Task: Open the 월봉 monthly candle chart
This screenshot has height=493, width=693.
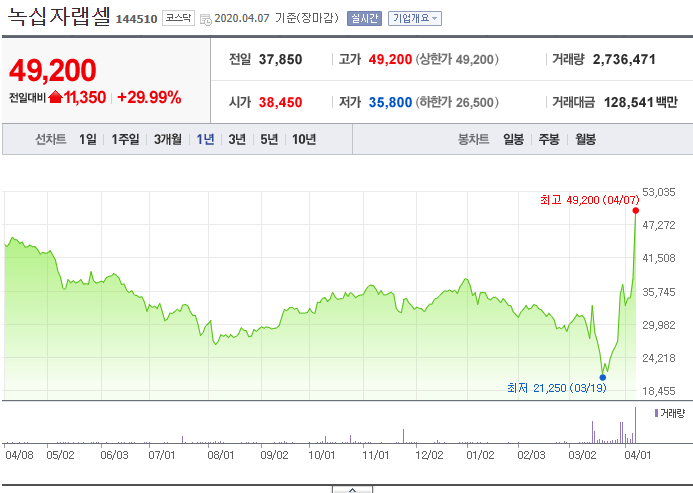Action: coord(585,140)
